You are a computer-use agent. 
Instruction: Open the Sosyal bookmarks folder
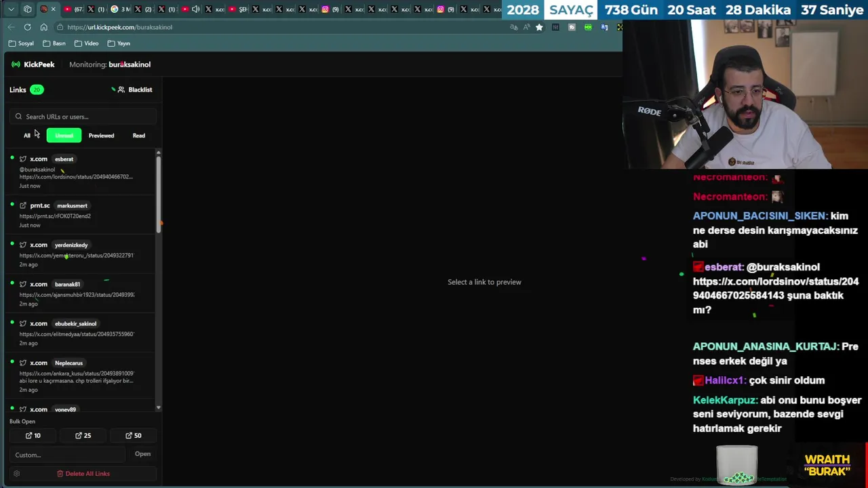tap(21, 43)
